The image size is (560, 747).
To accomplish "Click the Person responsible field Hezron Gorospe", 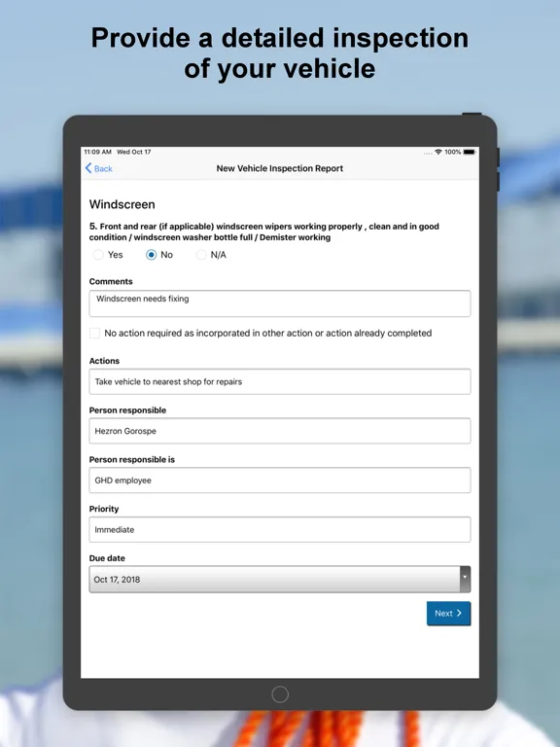I will tap(280, 431).
